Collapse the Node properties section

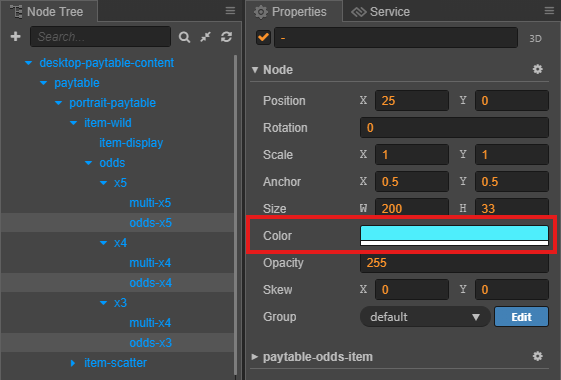[x=255, y=70]
